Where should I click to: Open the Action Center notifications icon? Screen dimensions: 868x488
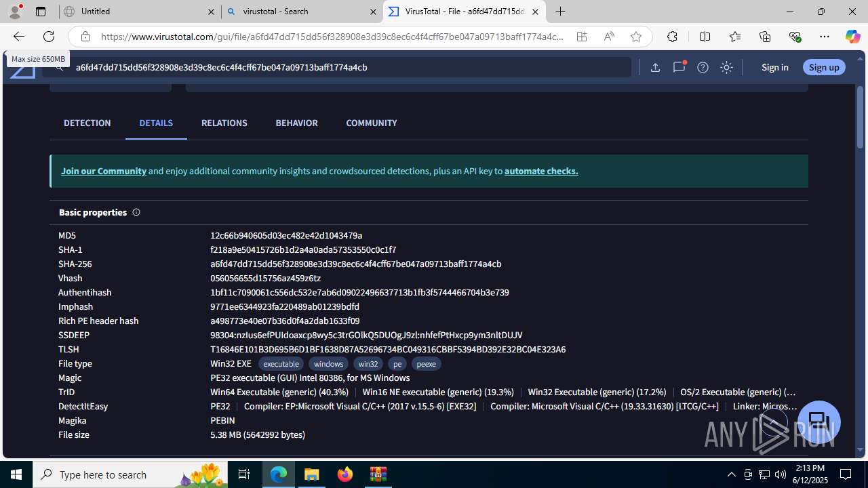click(846, 474)
